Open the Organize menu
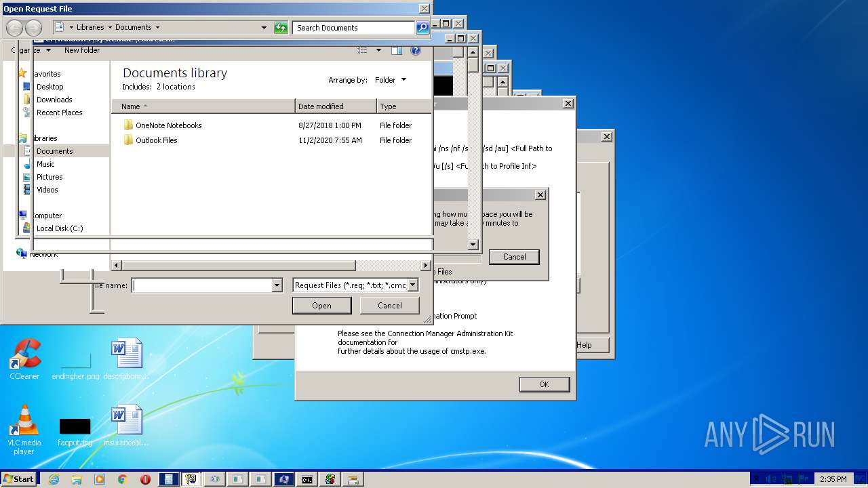Image resolution: width=868 pixels, height=488 pixels. tap(31, 50)
